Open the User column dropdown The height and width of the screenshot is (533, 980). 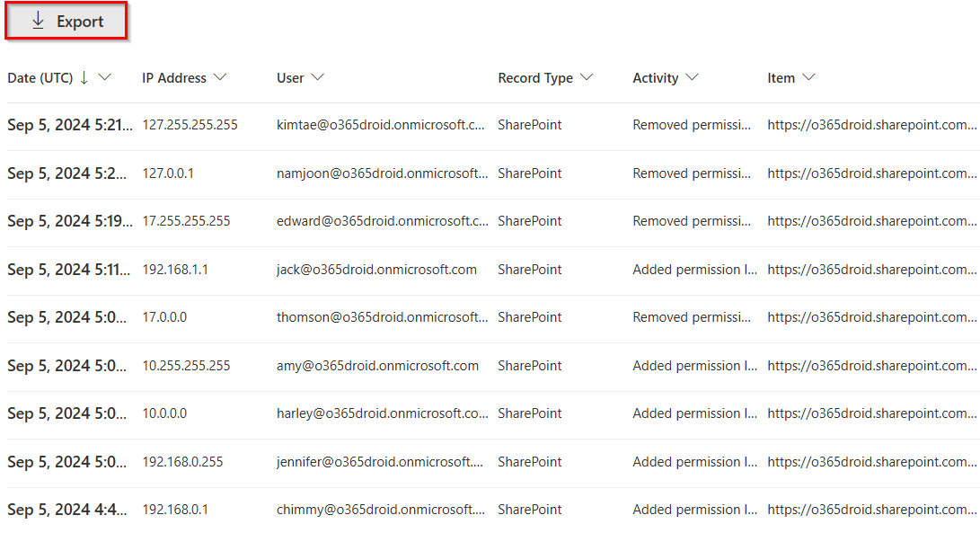tap(319, 78)
